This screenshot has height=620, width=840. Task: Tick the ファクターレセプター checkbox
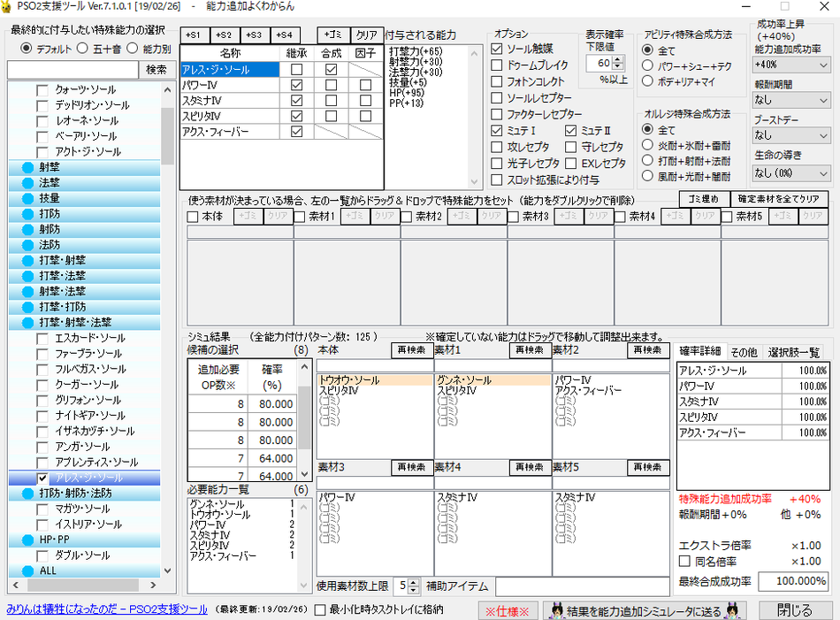[x=497, y=114]
